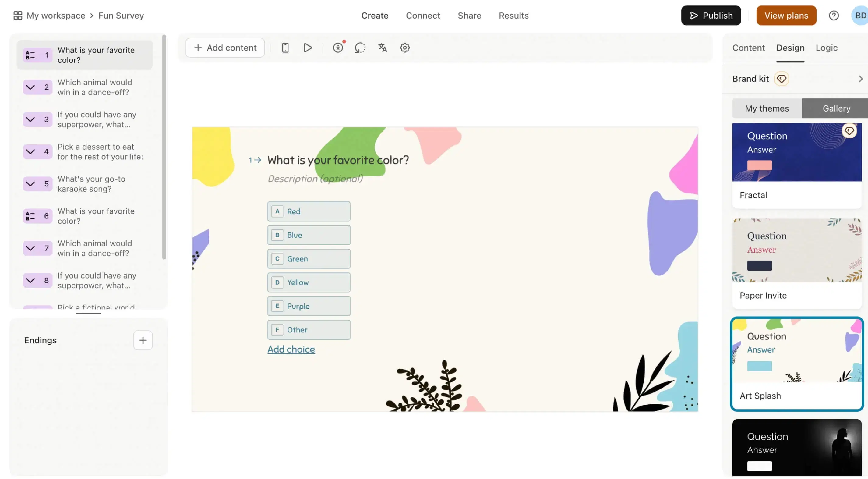Go to My workspace breadcrumb
The width and height of the screenshot is (868, 479).
tap(56, 16)
